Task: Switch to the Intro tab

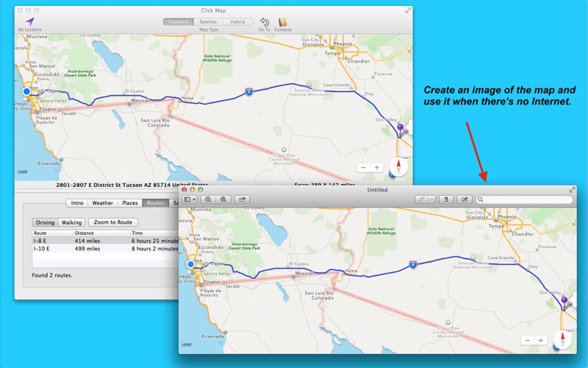Action: [77, 203]
